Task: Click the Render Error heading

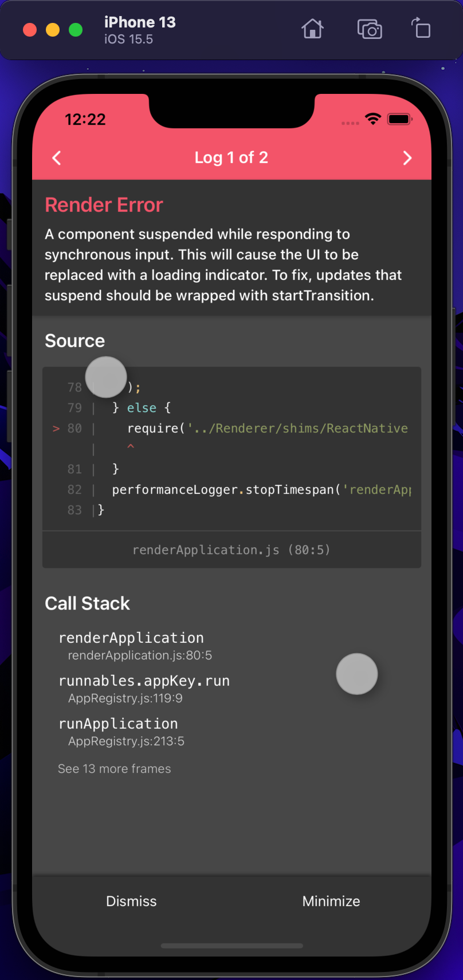Action: 104,204
